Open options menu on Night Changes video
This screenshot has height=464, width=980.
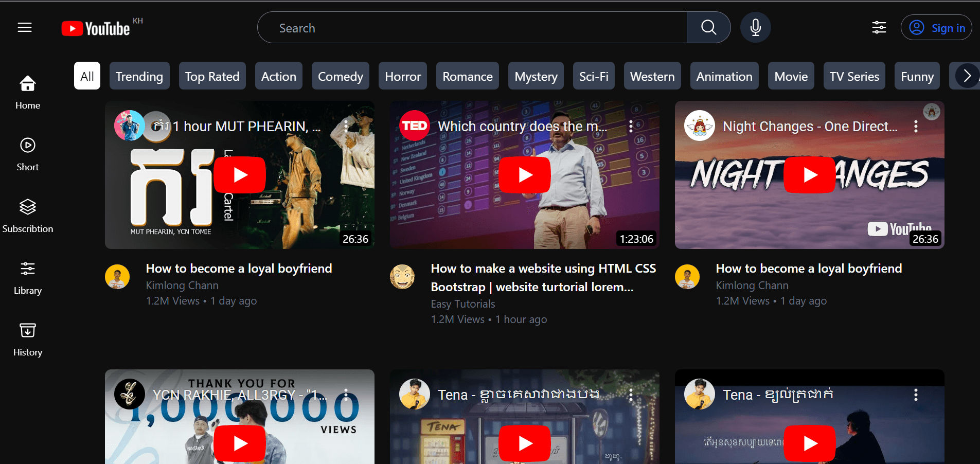point(916,127)
